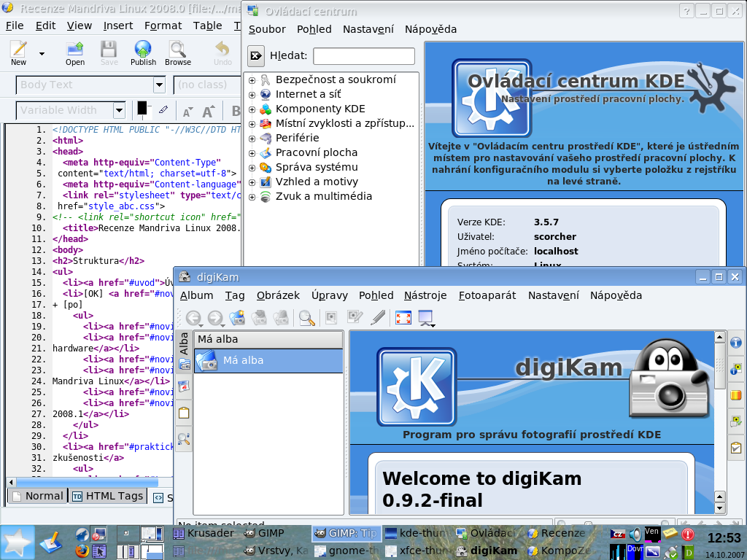Click the text color swatch in KompoZer
The width and height of the screenshot is (747, 560).
(x=142, y=108)
